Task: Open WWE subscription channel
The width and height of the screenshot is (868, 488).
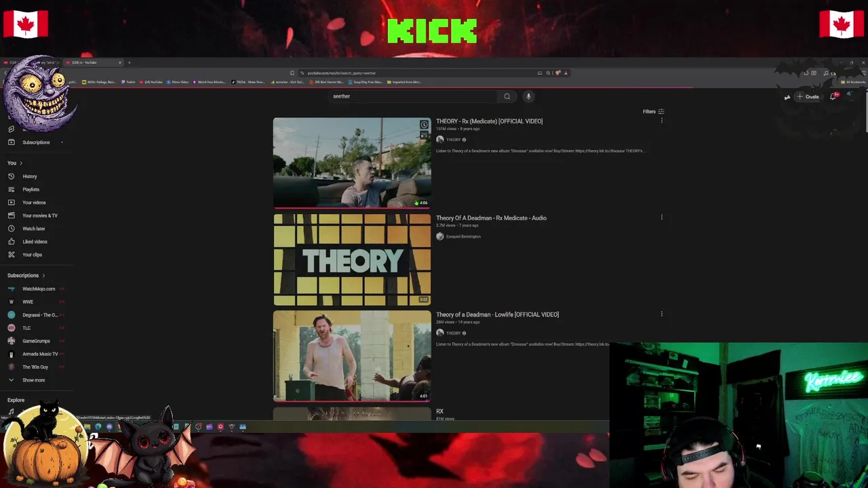Action: [28, 302]
